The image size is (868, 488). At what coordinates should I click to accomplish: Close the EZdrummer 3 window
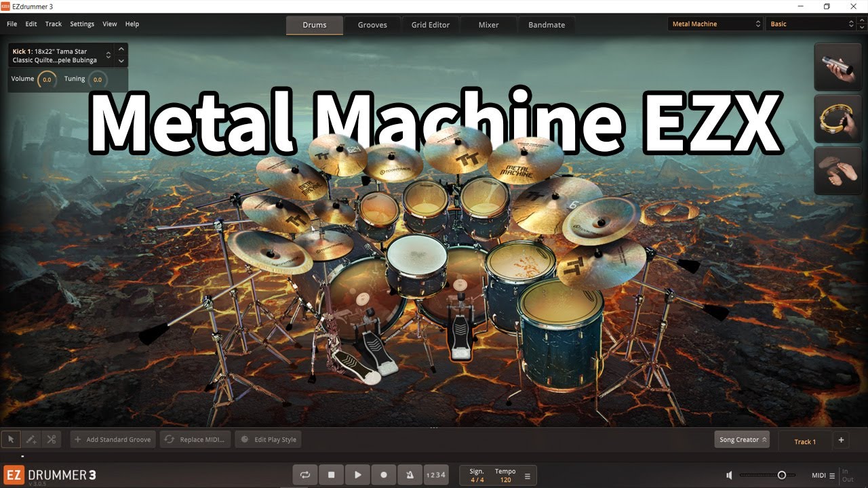coord(854,7)
